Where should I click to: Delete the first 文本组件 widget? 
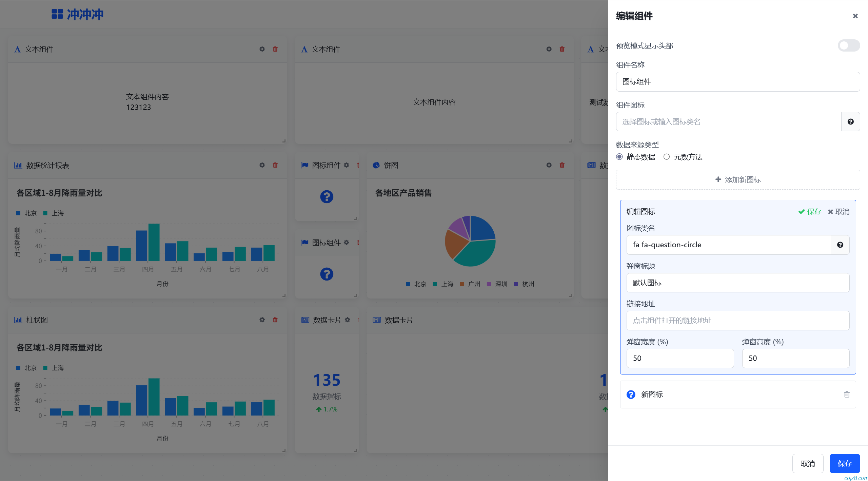point(275,49)
